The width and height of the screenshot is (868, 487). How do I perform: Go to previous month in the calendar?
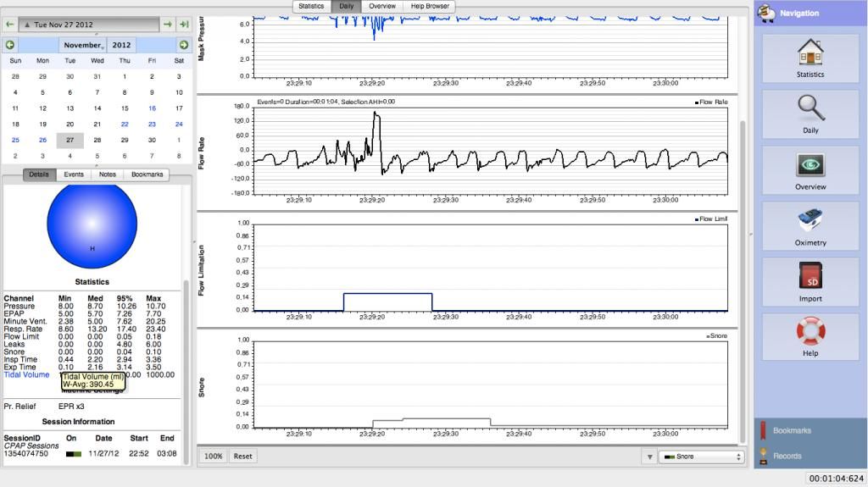pyautogui.click(x=10, y=45)
